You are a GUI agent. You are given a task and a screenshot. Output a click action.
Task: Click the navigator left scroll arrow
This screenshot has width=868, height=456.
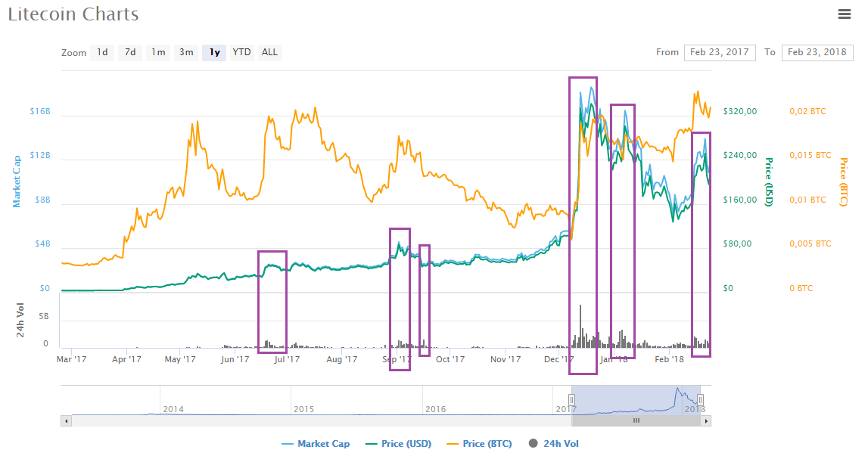click(x=67, y=421)
